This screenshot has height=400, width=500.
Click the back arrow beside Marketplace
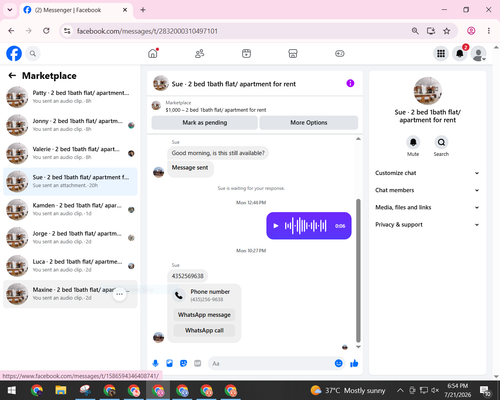click(12, 76)
